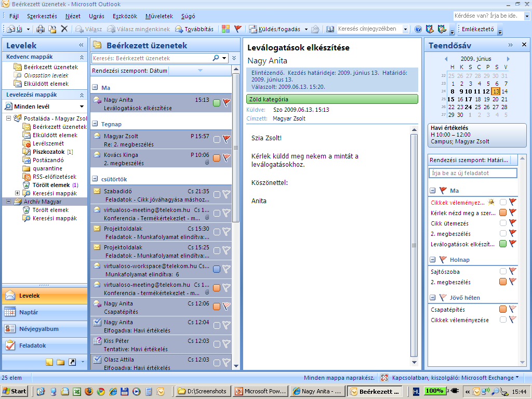The height and width of the screenshot is (399, 532).
Task: Open the Categorize colored-squares toolbar icon
Action: [x=225, y=29]
